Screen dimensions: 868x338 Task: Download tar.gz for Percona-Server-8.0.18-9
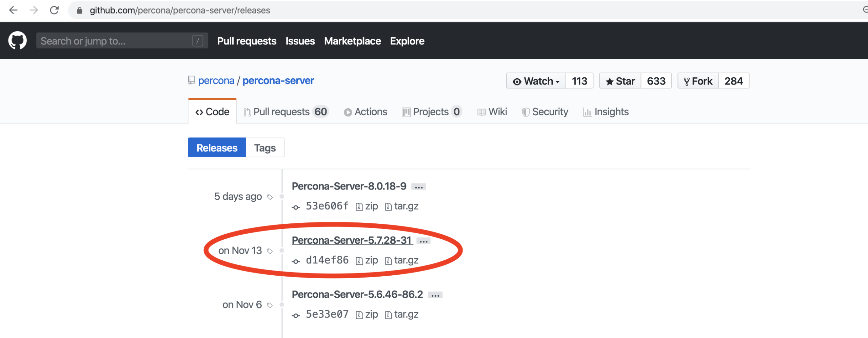[402, 206]
